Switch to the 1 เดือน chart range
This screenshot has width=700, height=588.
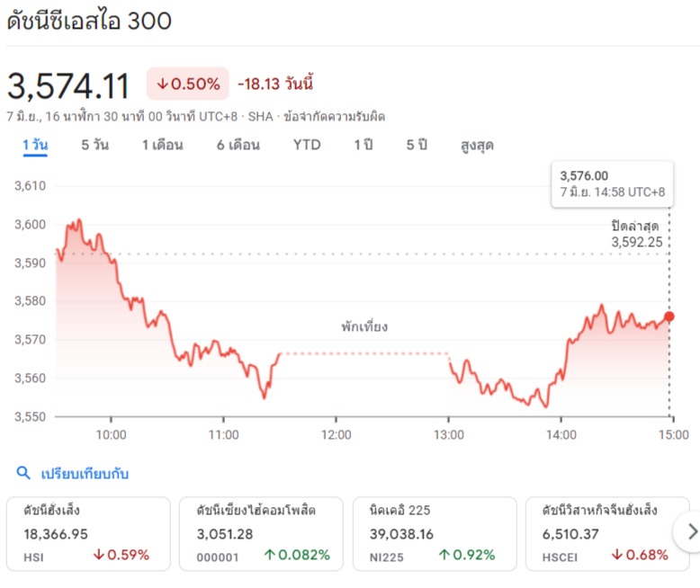click(162, 145)
